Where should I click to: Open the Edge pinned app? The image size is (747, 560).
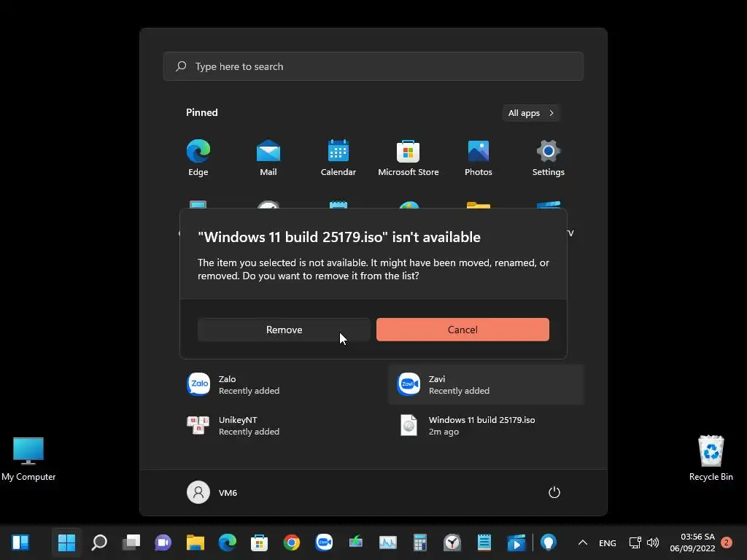[x=198, y=157]
